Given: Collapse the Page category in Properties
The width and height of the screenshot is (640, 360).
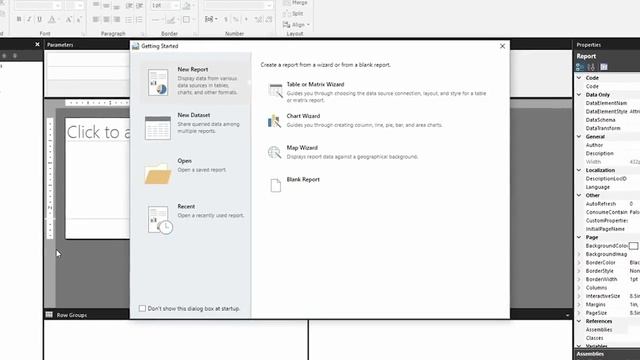Looking at the screenshot, I should [579, 237].
